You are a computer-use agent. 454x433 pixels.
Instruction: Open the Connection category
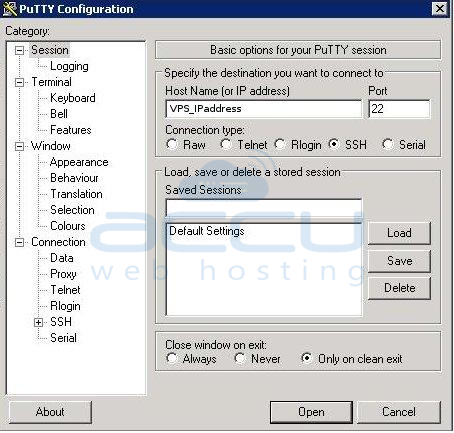pyautogui.click(x=58, y=242)
